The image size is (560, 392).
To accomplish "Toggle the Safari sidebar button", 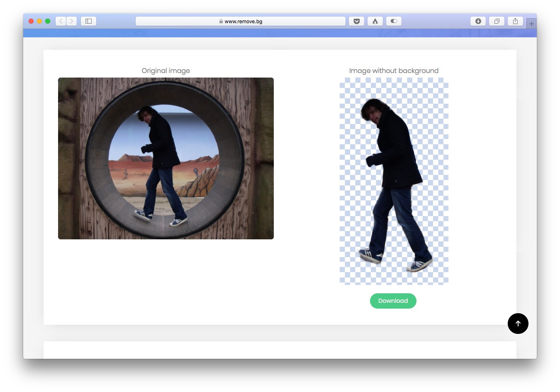I will point(88,21).
